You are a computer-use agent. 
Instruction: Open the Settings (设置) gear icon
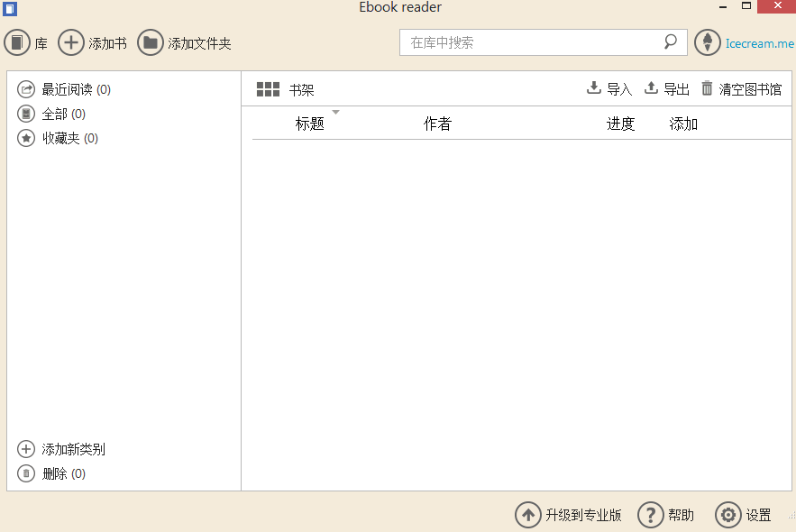tap(728, 515)
